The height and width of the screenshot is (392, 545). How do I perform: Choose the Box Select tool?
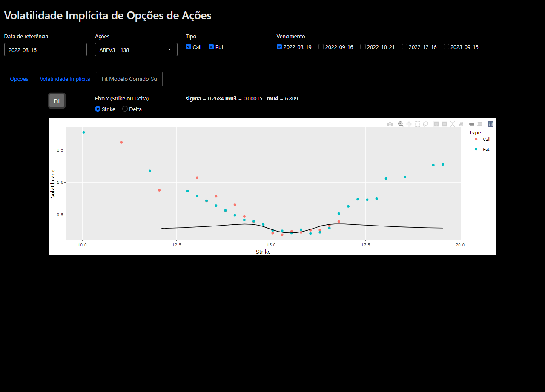click(x=417, y=124)
